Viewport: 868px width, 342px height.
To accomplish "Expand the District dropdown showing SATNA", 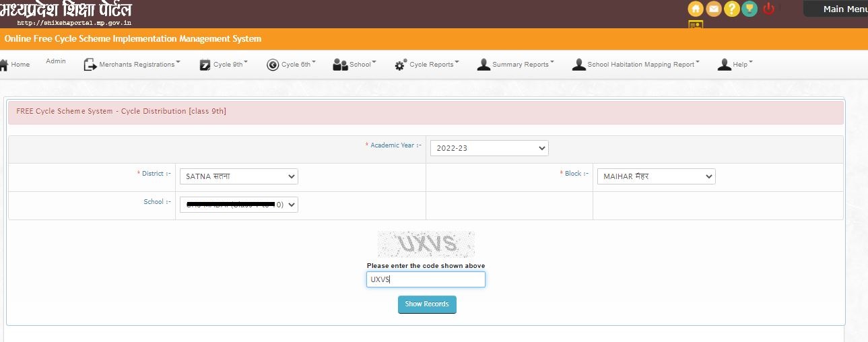I will coord(238,176).
